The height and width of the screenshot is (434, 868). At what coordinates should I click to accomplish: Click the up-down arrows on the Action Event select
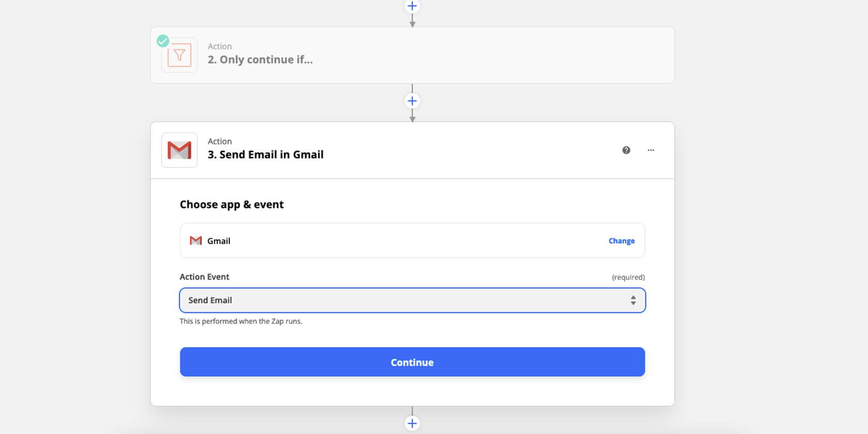click(633, 300)
